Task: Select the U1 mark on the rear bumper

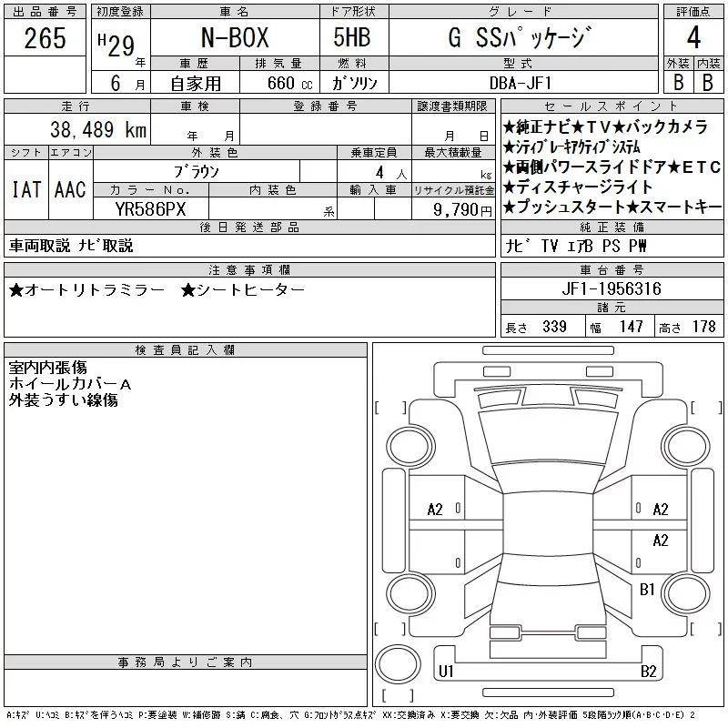Action: (446, 672)
